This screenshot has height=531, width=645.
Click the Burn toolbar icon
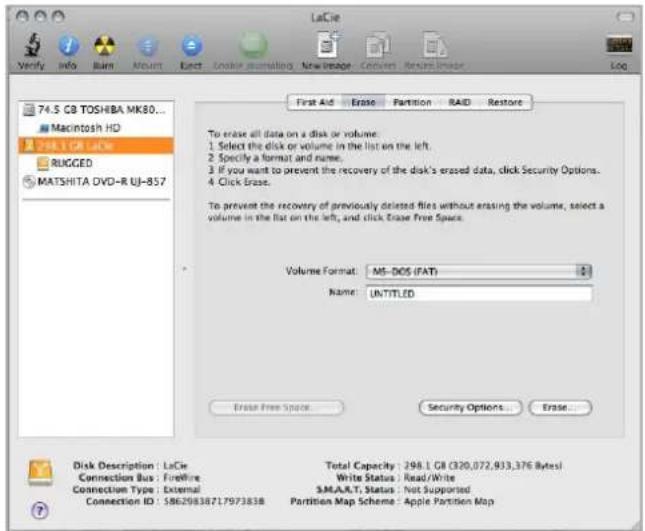pyautogui.click(x=104, y=45)
